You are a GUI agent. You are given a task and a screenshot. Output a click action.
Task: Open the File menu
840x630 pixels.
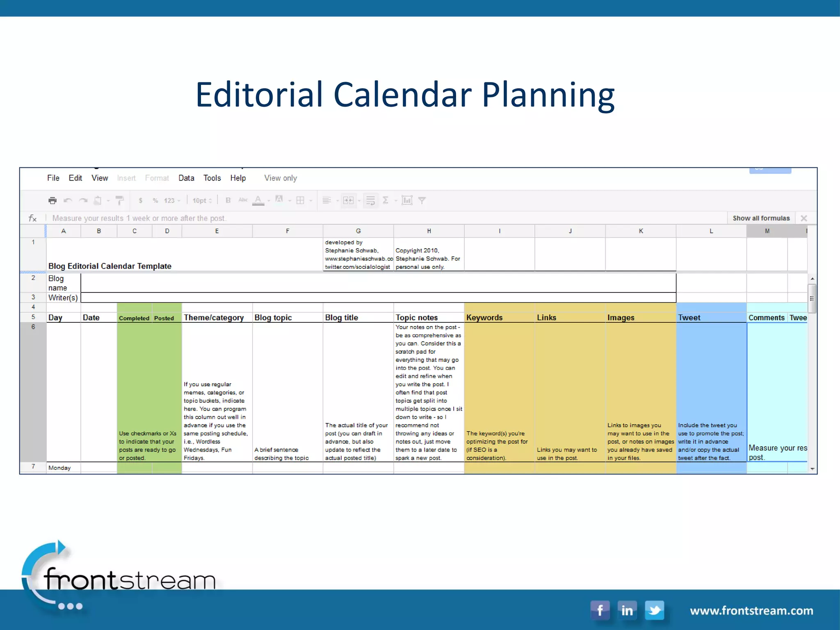(53, 178)
